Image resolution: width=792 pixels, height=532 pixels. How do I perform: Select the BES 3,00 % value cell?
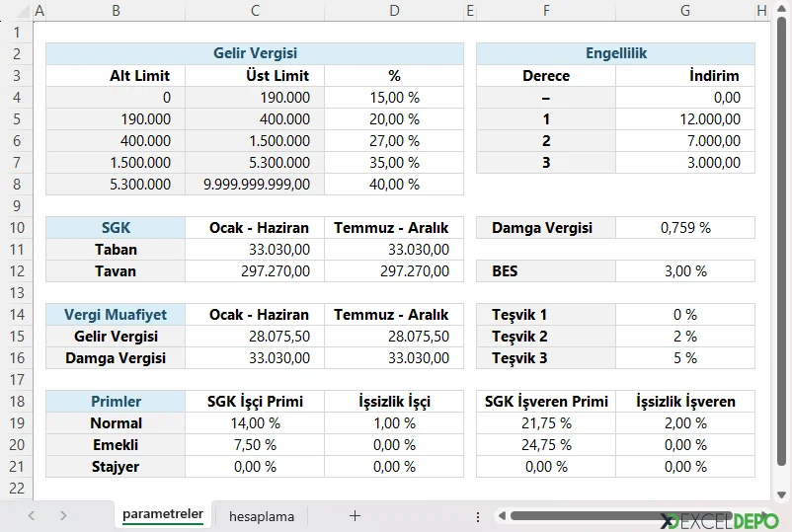pyautogui.click(x=684, y=271)
